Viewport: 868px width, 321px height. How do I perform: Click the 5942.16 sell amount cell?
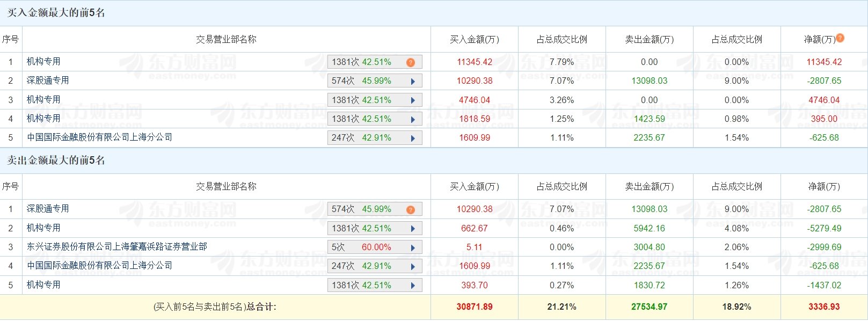click(650, 228)
